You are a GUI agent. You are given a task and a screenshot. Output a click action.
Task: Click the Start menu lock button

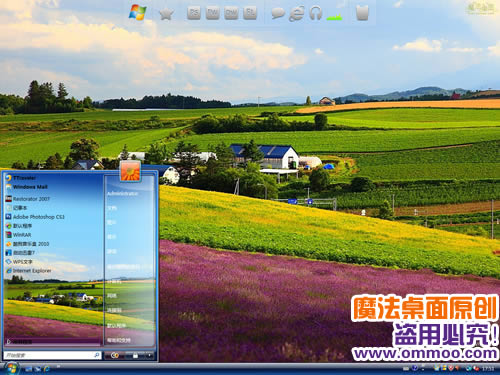[135, 356]
